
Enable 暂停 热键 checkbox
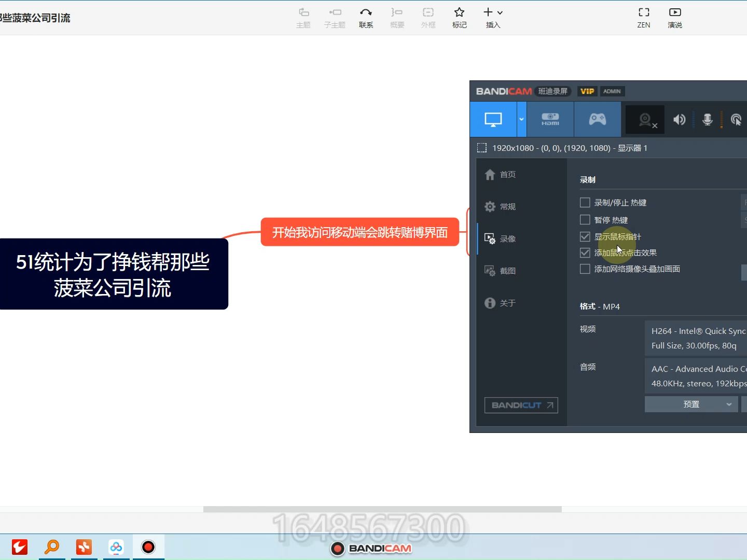click(585, 219)
